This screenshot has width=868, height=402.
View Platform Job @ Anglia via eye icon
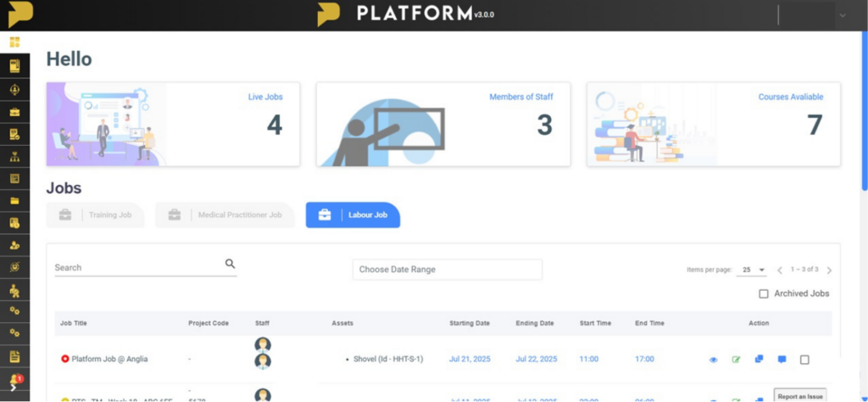pyautogui.click(x=713, y=360)
